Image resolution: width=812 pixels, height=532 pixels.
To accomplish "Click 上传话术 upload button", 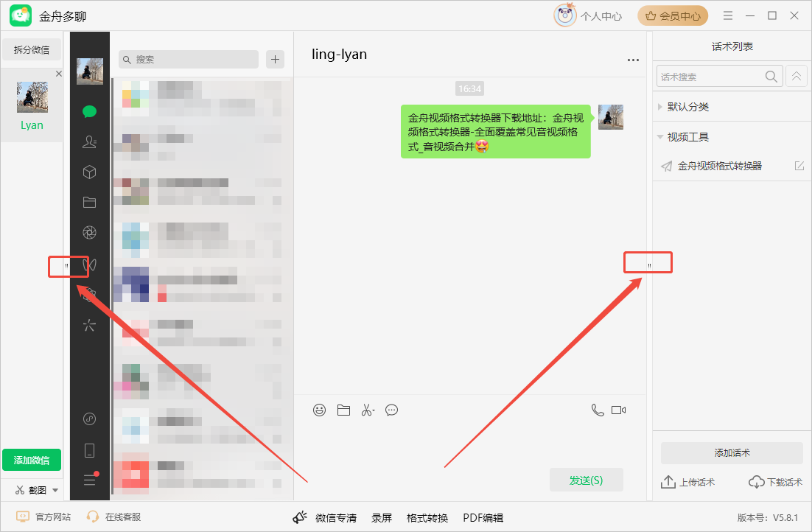I will (x=687, y=482).
